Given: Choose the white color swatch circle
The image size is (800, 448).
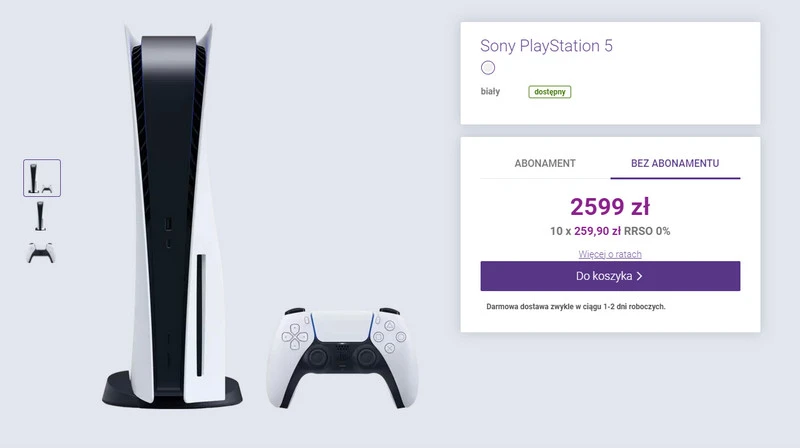Looking at the screenshot, I should click(488, 68).
